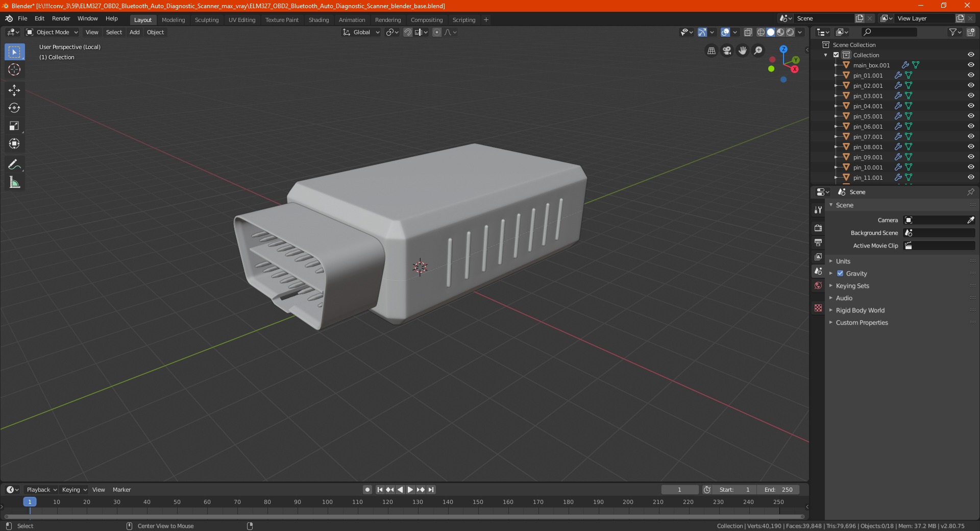Click the outliner search field
Image resolution: width=980 pixels, height=531 pixels.
(x=889, y=32)
